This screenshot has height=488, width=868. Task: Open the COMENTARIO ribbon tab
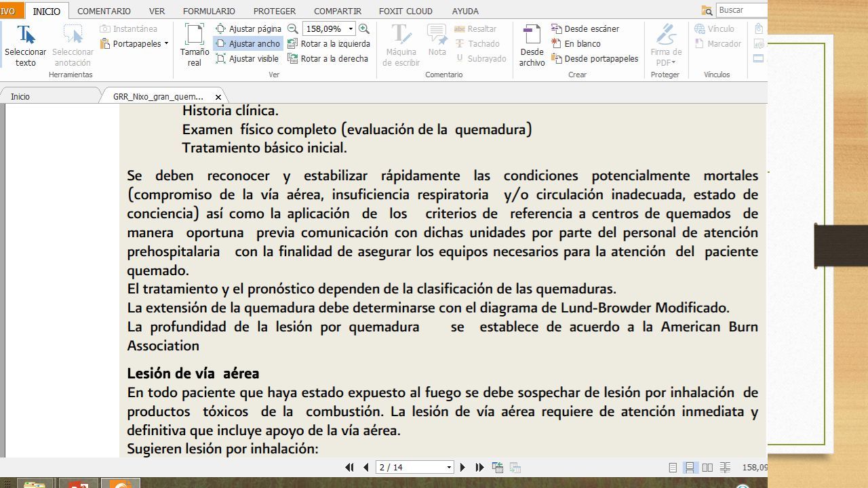click(104, 11)
